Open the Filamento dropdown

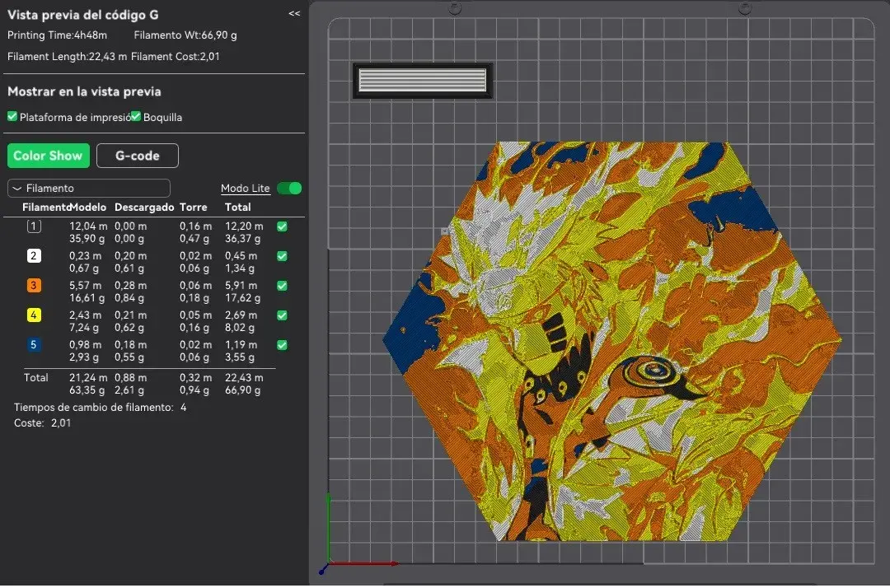click(88, 188)
